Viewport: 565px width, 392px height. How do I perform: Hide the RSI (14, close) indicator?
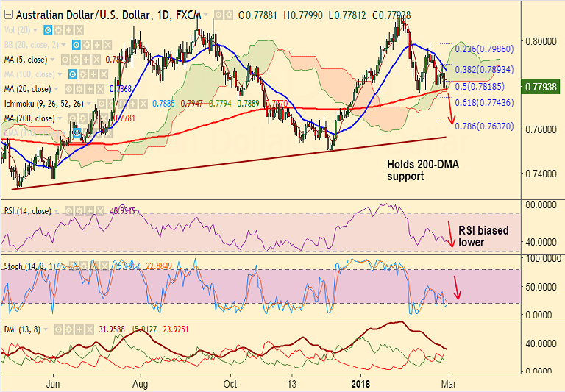point(69,211)
